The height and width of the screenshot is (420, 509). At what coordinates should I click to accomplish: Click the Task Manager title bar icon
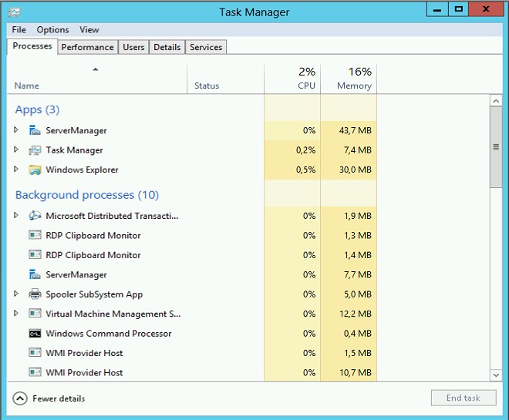pyautogui.click(x=15, y=12)
